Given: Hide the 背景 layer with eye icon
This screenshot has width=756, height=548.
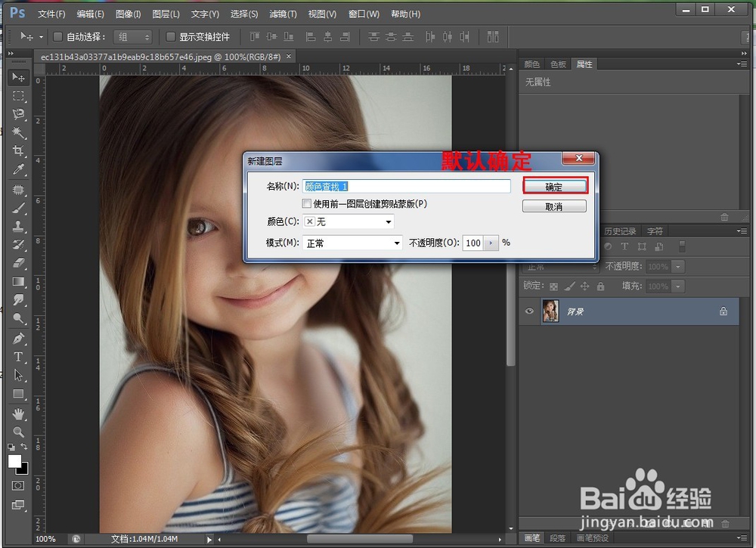Looking at the screenshot, I should 529,311.
